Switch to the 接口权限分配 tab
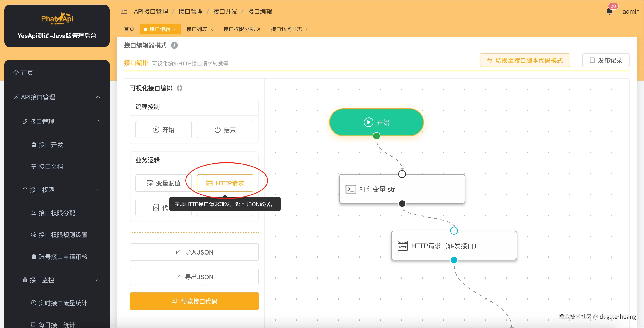Image resolution: width=644 pixels, height=328 pixels. pos(239,29)
